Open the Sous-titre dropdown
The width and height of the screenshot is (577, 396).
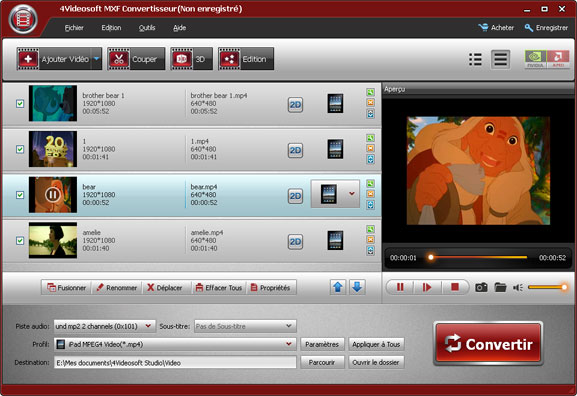[x=245, y=326]
